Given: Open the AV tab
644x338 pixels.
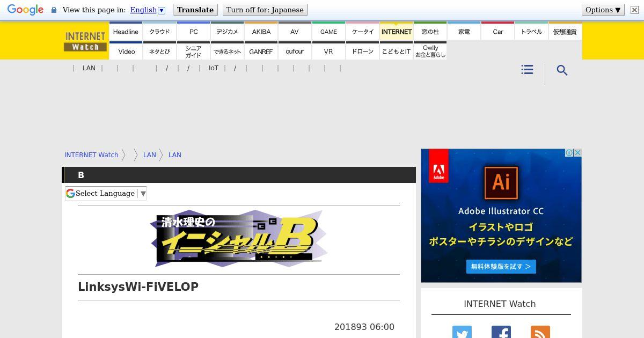Looking at the screenshot, I should coord(295,31).
